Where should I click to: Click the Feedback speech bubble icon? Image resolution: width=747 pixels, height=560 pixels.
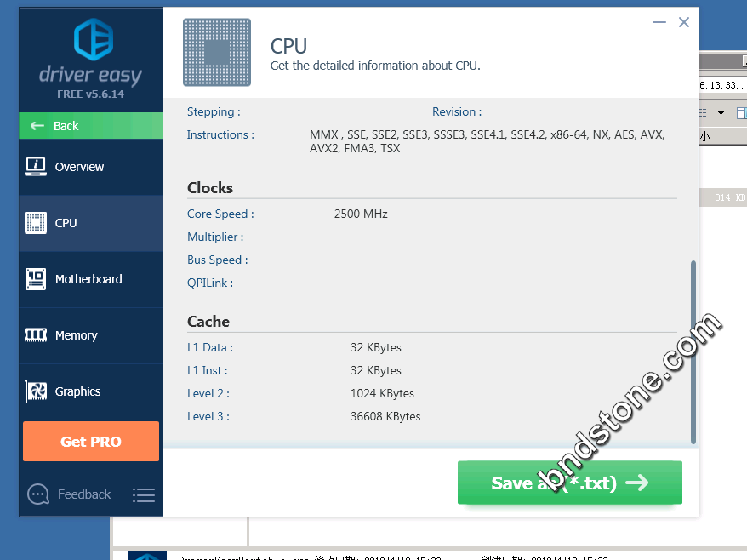tap(38, 494)
